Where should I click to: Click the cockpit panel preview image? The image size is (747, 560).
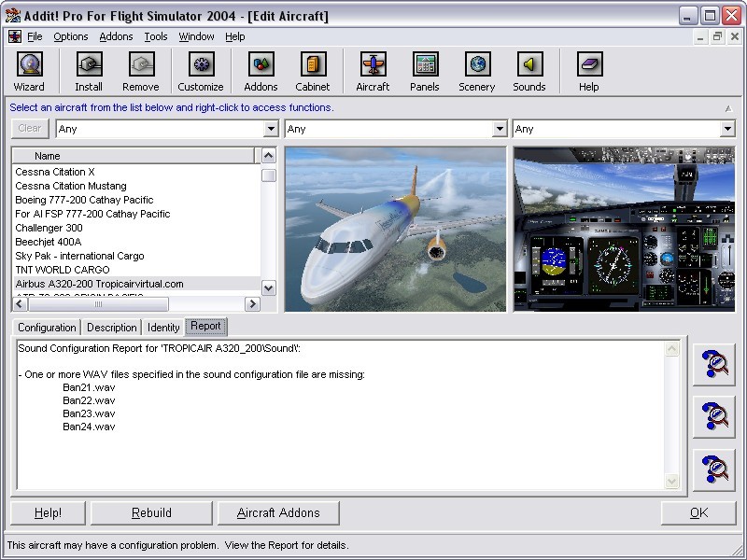pyautogui.click(x=624, y=229)
